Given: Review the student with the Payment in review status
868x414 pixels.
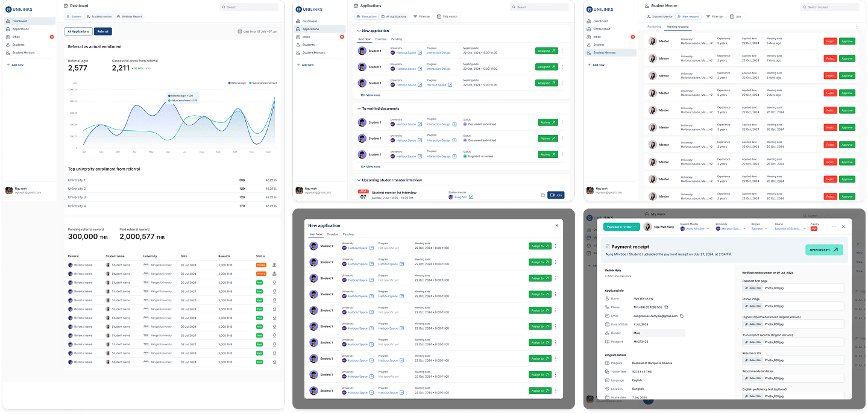Looking at the screenshot, I should (x=548, y=155).
